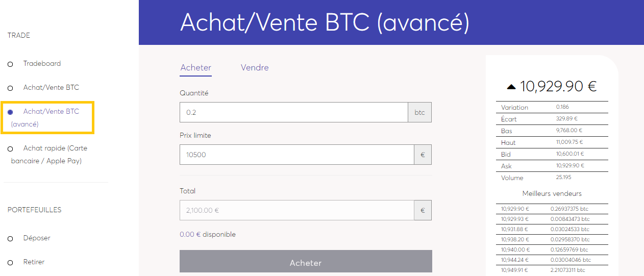This screenshot has height=276, width=644.
Task: Select the Achat rapide radio bullet
Action: [10, 149]
